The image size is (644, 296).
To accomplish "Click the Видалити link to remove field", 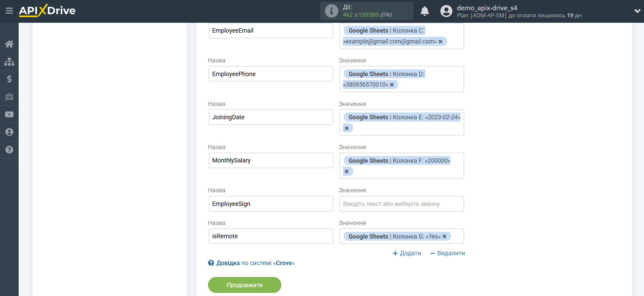I will (x=448, y=253).
